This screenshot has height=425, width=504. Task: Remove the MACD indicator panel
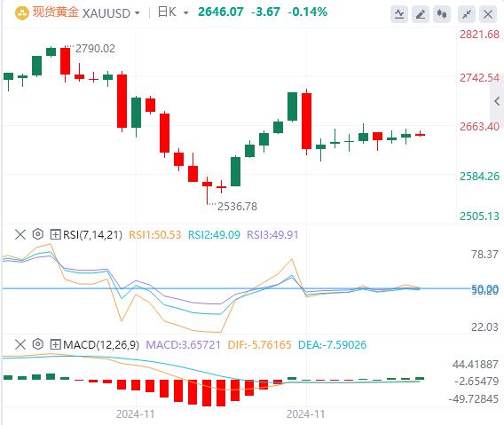[20, 344]
